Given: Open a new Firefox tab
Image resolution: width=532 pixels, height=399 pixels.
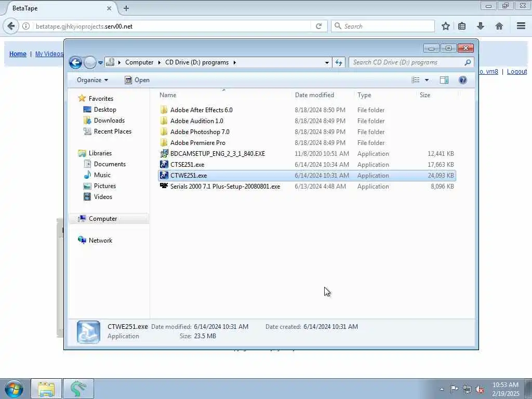Looking at the screenshot, I should (126, 8).
